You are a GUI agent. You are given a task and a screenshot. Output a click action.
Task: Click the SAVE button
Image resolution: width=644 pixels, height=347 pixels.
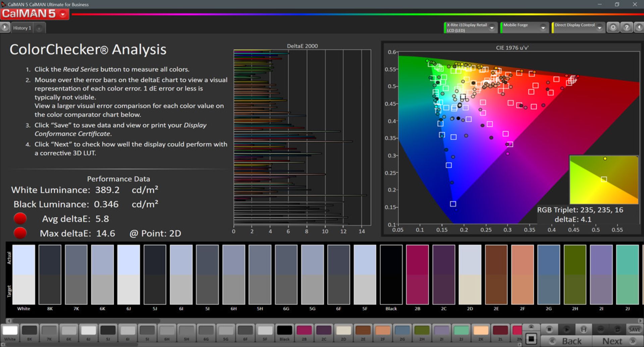(x=634, y=329)
